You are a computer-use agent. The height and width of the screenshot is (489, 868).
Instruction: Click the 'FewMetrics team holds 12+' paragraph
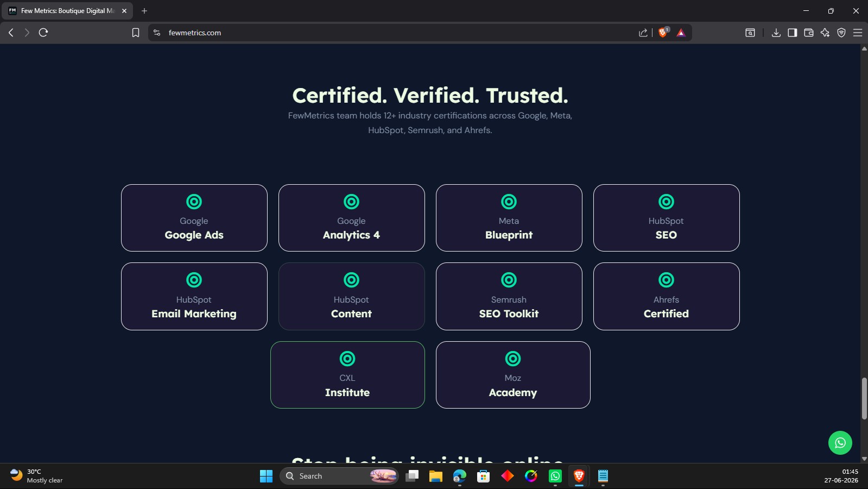[430, 123]
